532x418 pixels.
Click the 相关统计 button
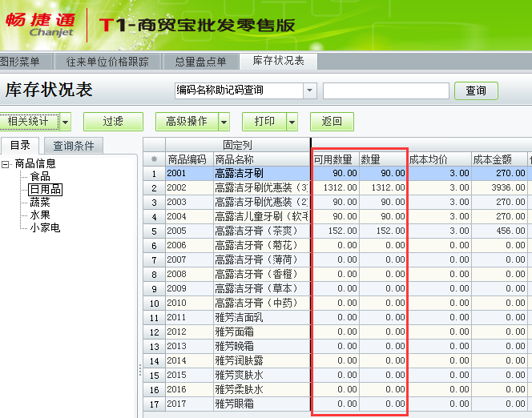(30, 122)
